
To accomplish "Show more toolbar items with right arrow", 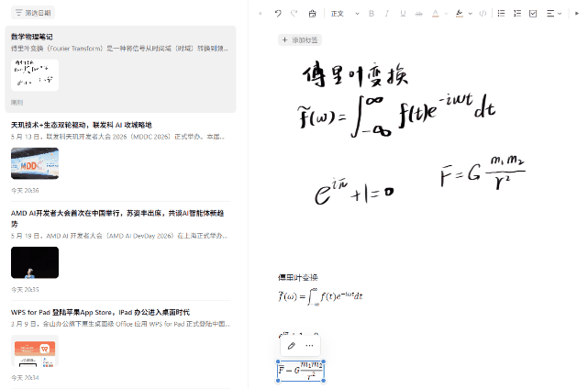I will coord(577,14).
